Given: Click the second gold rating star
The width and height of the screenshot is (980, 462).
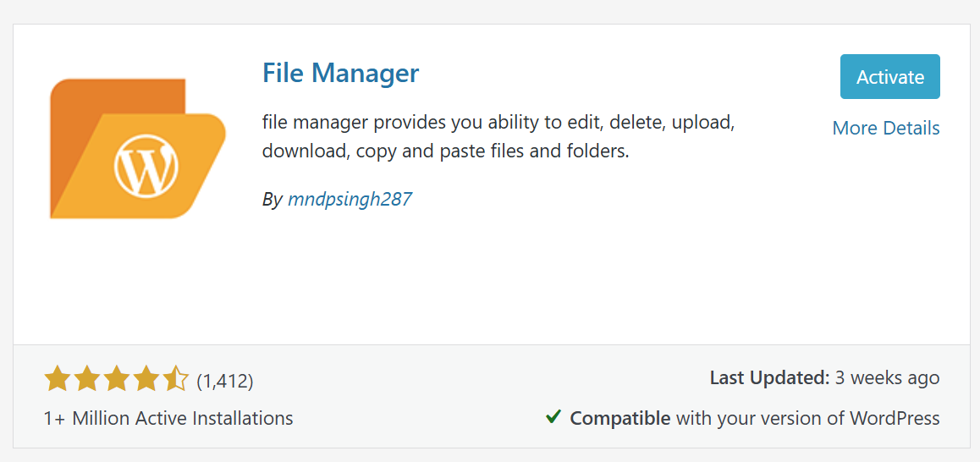Looking at the screenshot, I should (x=86, y=380).
